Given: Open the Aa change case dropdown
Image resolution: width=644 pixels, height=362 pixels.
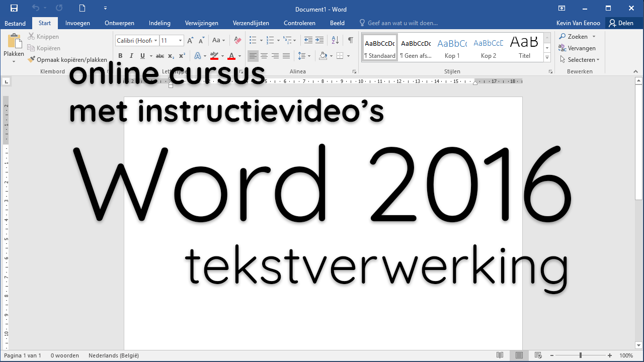Looking at the screenshot, I should click(x=218, y=41).
